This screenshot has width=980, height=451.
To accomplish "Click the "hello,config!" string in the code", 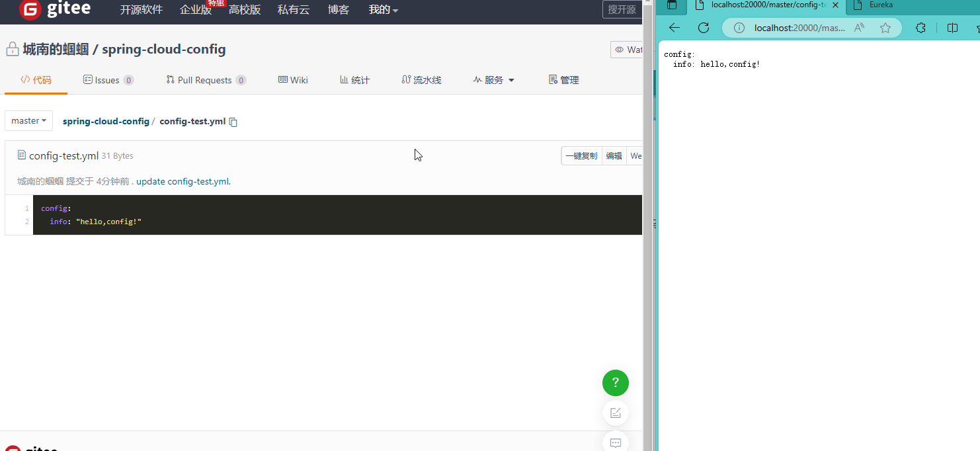I will 109,222.
